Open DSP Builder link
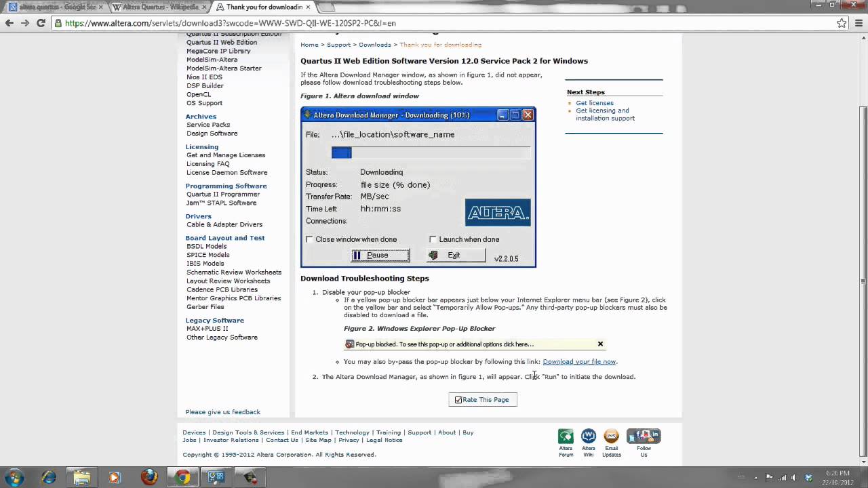Screen dimensions: 868x488 tap(205, 86)
